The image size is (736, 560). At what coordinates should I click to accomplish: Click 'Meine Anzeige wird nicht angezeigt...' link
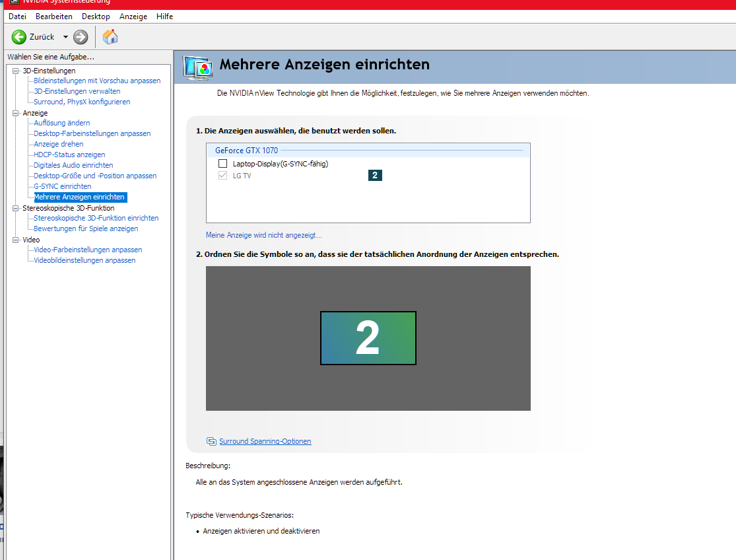[264, 235]
